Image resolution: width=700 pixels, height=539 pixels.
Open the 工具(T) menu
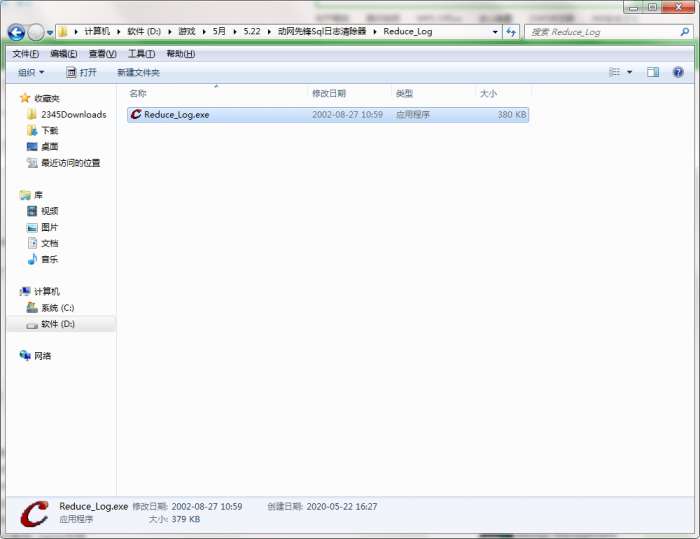click(x=142, y=54)
